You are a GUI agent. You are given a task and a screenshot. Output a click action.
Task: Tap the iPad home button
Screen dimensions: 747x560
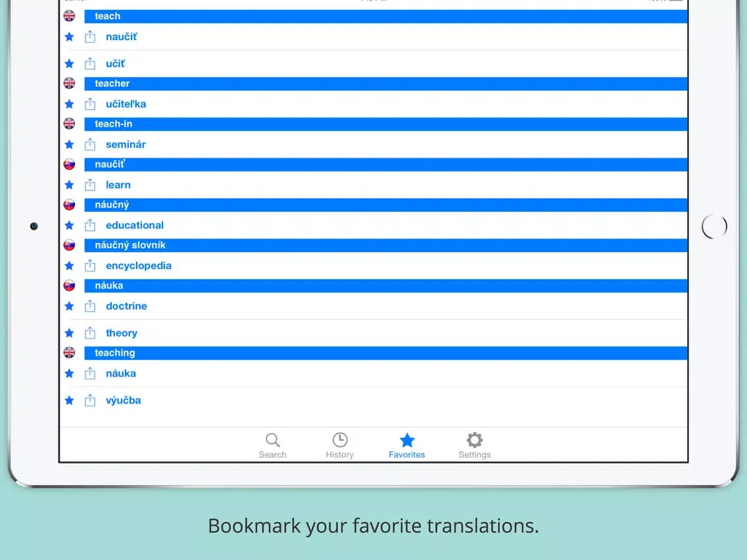(x=714, y=227)
